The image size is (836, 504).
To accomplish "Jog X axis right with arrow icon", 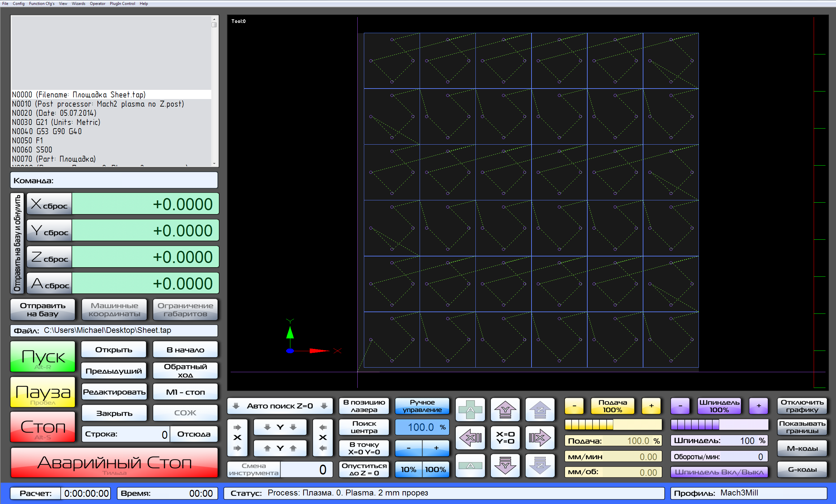I will pos(540,437).
